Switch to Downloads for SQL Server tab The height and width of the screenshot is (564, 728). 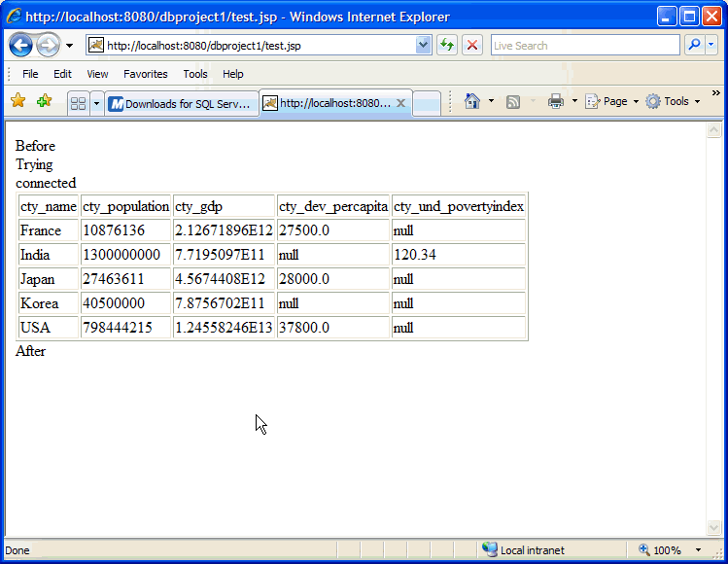(181, 103)
